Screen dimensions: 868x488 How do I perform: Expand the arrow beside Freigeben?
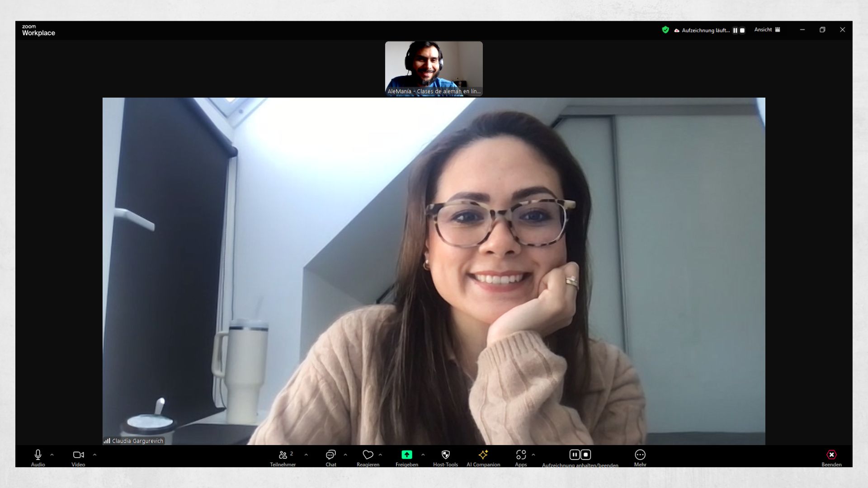point(423,455)
